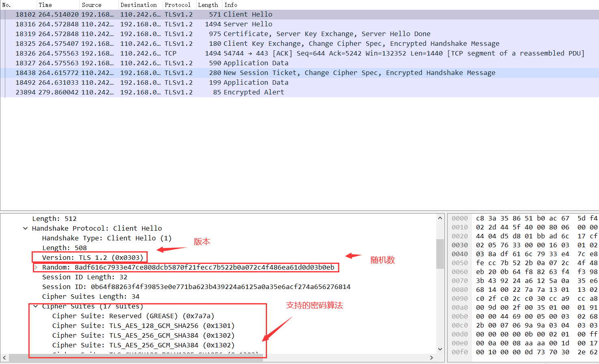599x364 pixels.
Task: Click hex offset 0000 in bytes pane
Action: [x=460, y=218]
